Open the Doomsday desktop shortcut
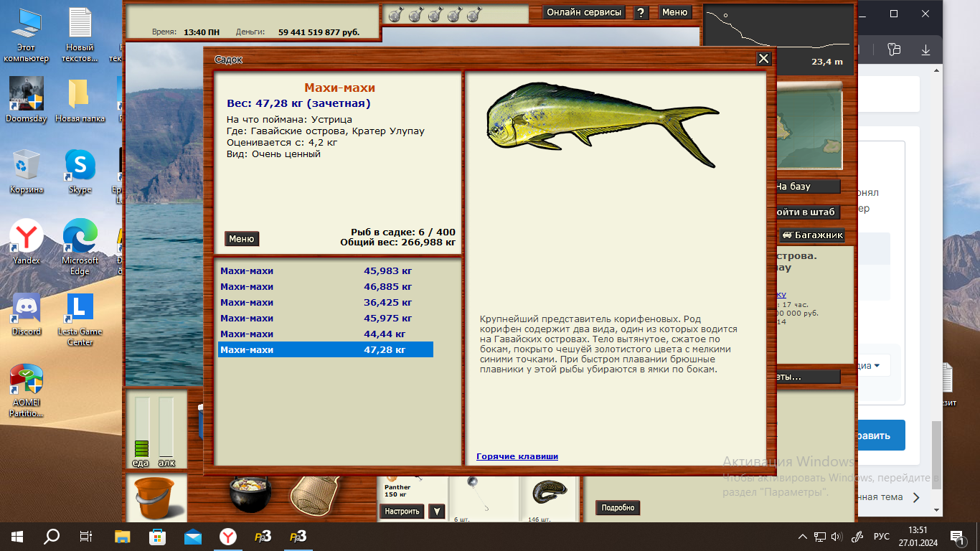980x551 pixels. click(26, 100)
